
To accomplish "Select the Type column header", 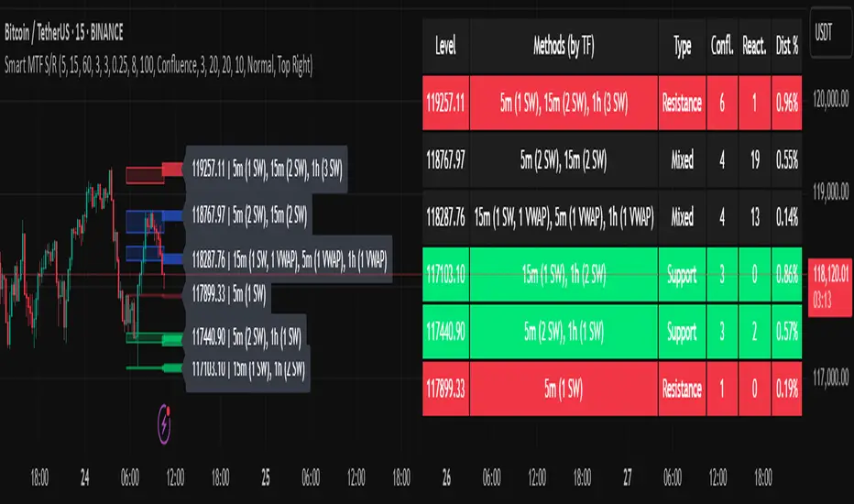I will click(x=682, y=44).
